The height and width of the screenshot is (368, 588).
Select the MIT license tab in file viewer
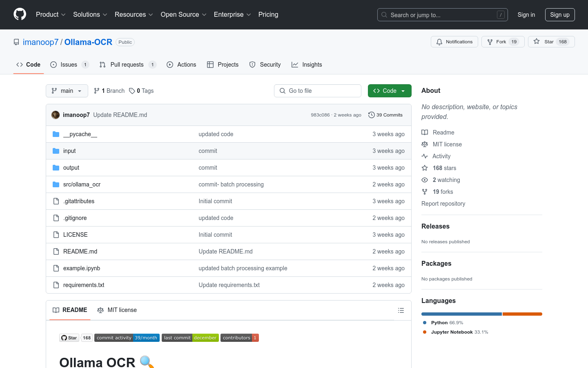pyautogui.click(x=117, y=310)
